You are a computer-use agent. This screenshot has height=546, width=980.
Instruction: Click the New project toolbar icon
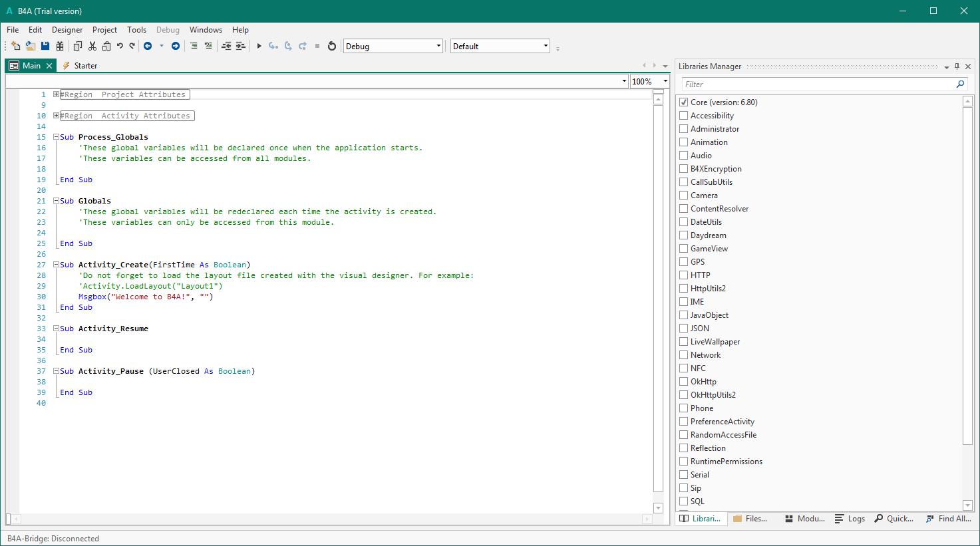[x=16, y=46]
